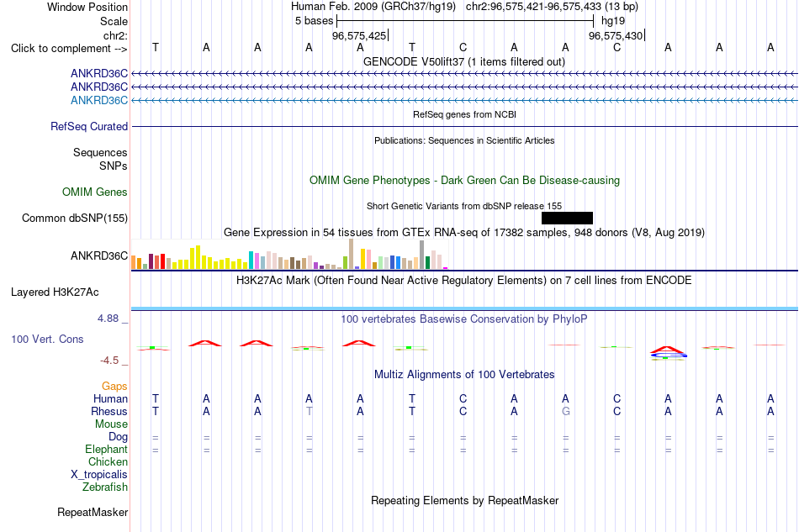Click the tall grey bar in GTEx chart
799x532 pixels.
[x=421, y=255]
